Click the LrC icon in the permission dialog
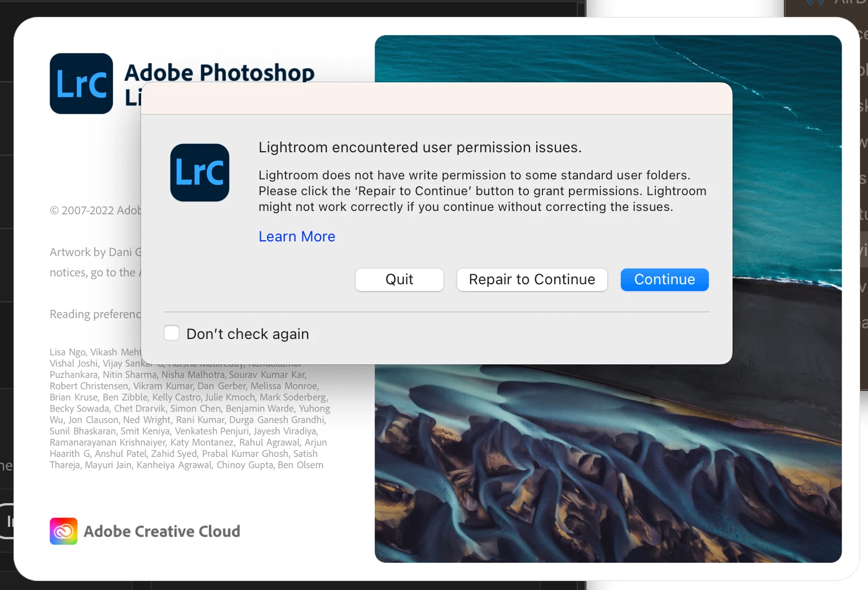The height and width of the screenshot is (590, 868). click(200, 173)
